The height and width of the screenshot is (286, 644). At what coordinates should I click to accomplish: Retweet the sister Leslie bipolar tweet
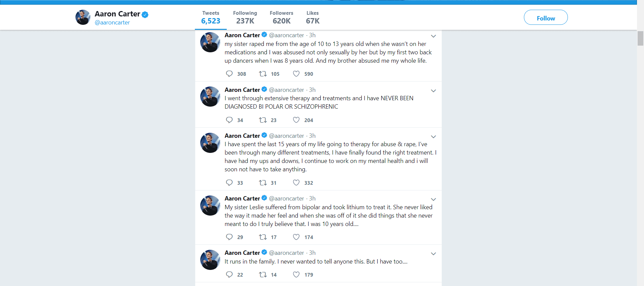[263, 237]
